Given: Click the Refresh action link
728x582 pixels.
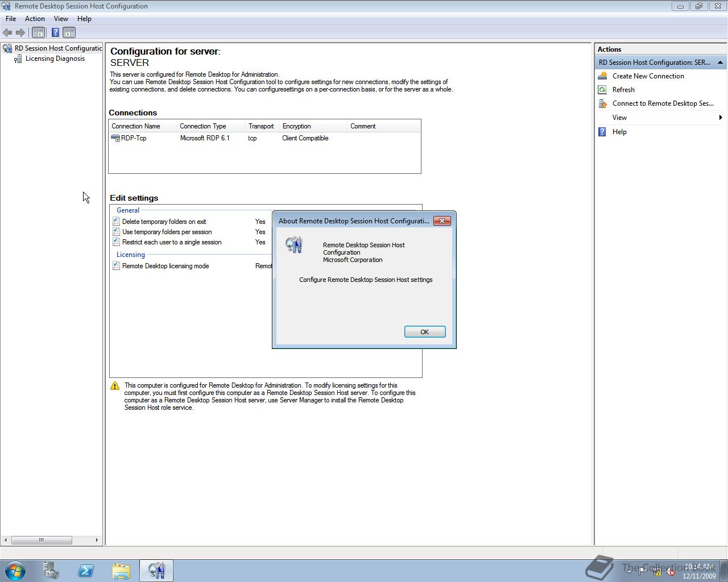Looking at the screenshot, I should 623,90.
